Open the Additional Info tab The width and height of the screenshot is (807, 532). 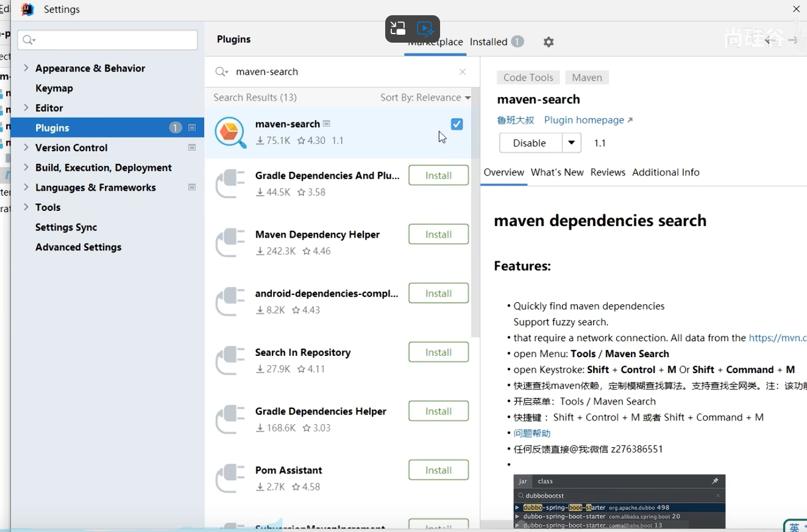point(666,172)
